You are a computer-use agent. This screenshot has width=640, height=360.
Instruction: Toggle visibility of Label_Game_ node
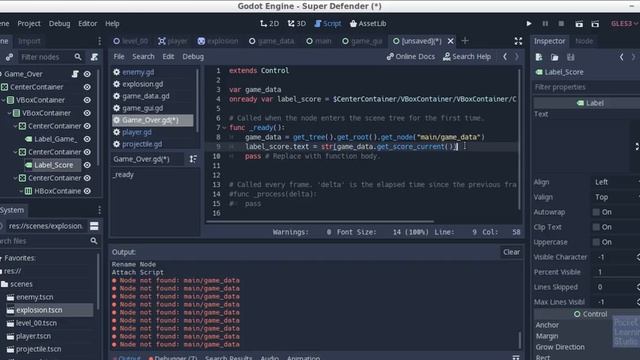click(x=87, y=139)
